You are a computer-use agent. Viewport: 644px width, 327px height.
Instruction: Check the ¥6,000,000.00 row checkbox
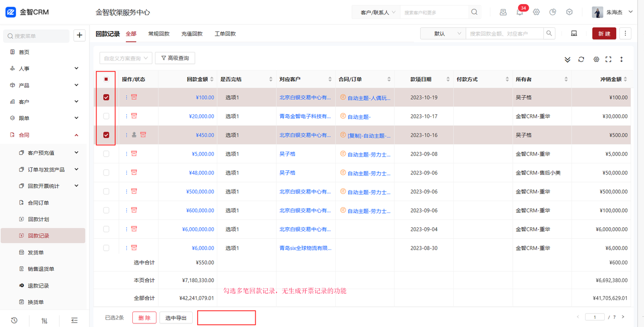106,229
